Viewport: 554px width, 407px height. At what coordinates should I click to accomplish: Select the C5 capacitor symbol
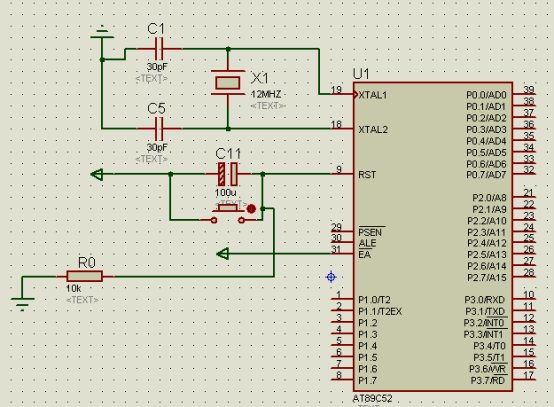coord(159,129)
